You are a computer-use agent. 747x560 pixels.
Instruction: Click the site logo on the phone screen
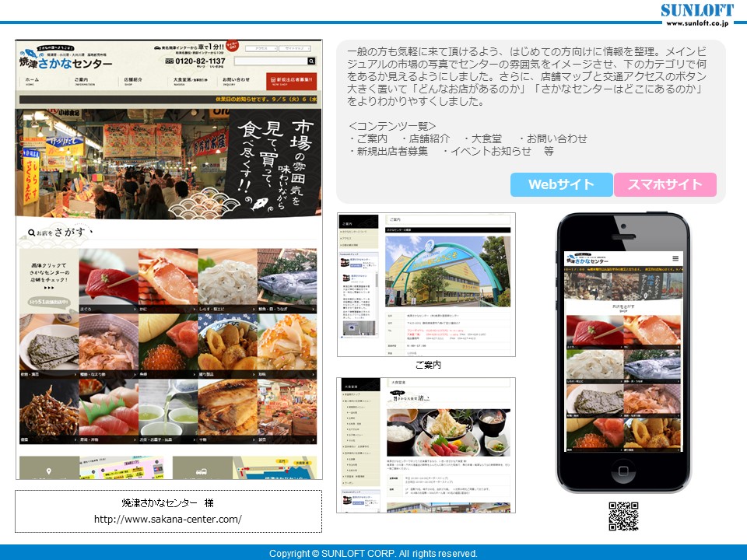coord(587,260)
